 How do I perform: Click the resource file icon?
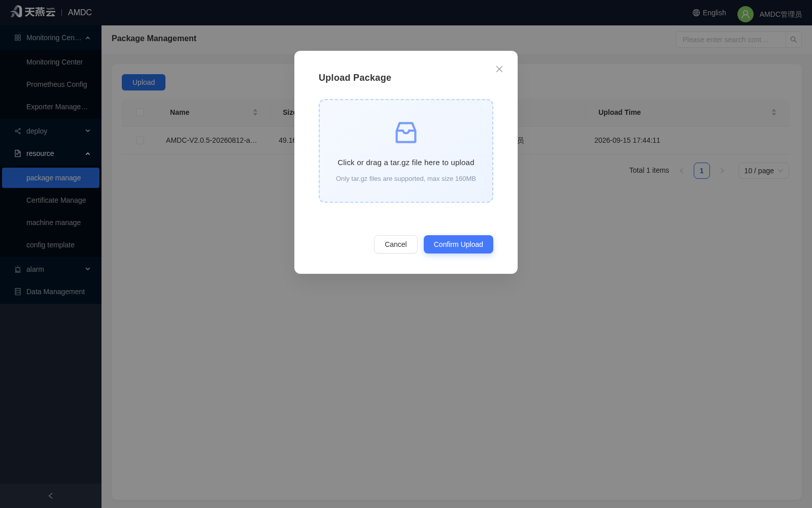tap(18, 153)
